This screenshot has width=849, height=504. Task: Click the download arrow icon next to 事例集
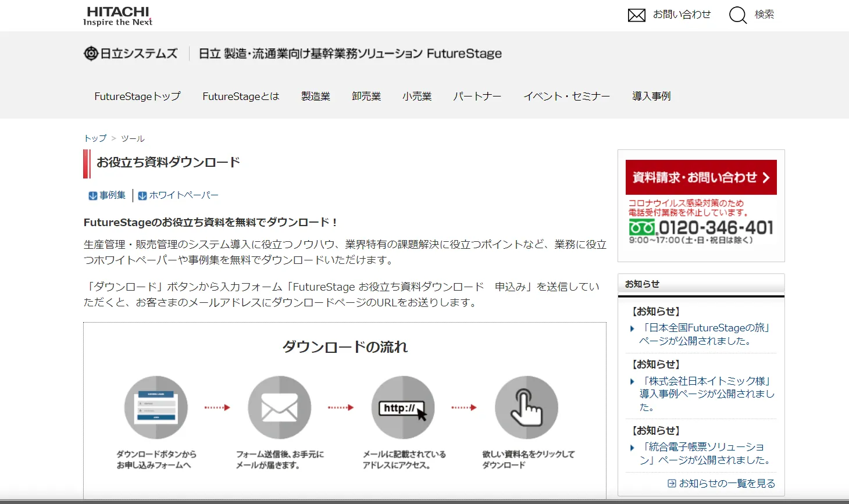[92, 196]
